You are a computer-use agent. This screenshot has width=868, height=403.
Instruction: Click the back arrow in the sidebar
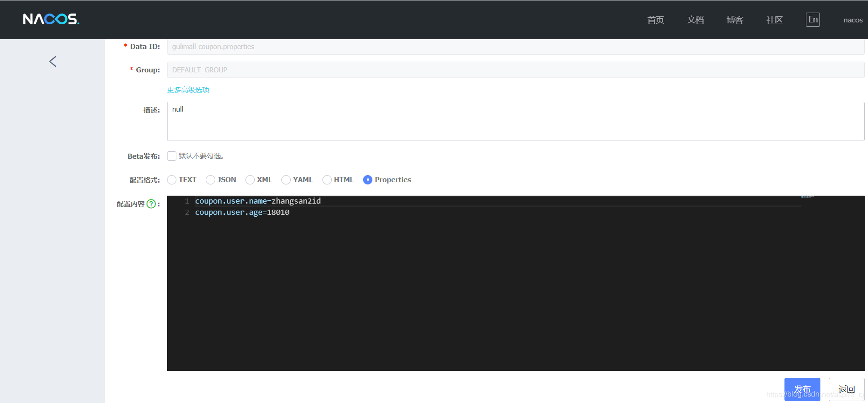click(53, 62)
